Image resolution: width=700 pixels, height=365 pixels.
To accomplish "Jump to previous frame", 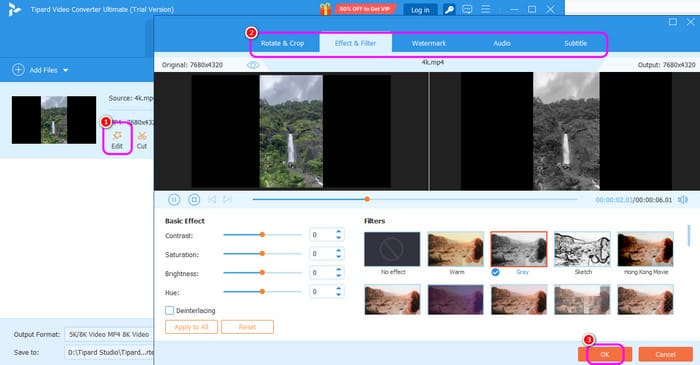I will [x=212, y=199].
